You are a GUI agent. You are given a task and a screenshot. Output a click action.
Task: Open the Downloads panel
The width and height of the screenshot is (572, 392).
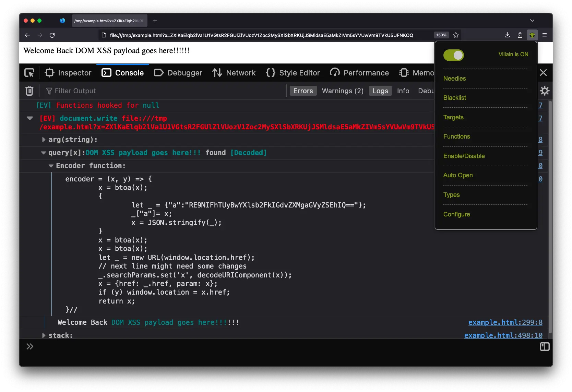click(x=507, y=35)
